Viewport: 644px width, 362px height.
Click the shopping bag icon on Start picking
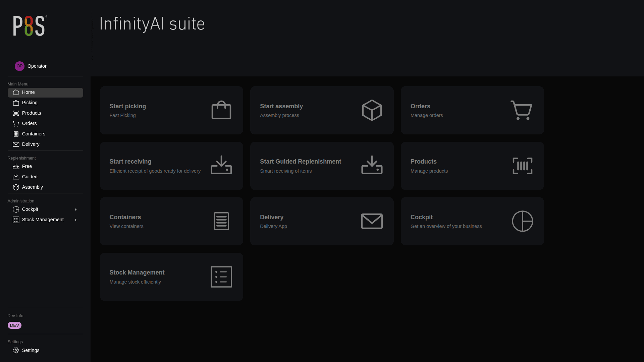point(221,110)
